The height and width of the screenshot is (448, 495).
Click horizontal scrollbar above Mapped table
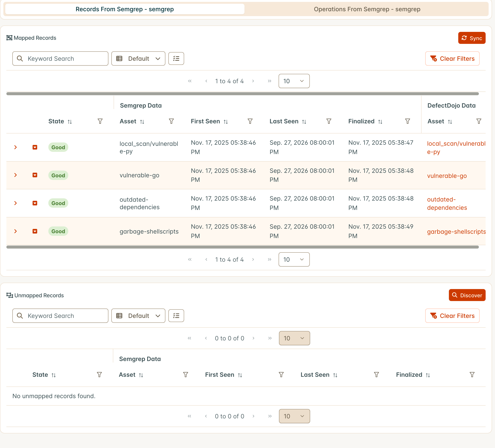point(243,94)
